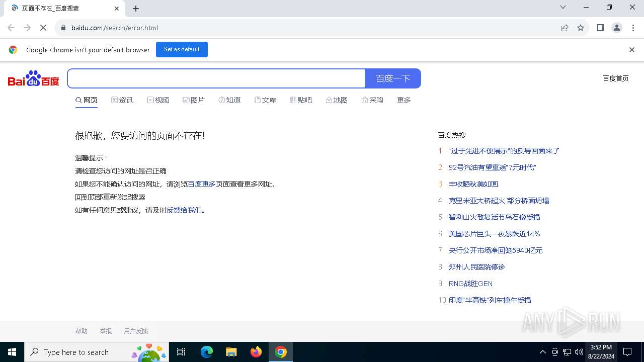Select the 知道 search tab

(229, 100)
